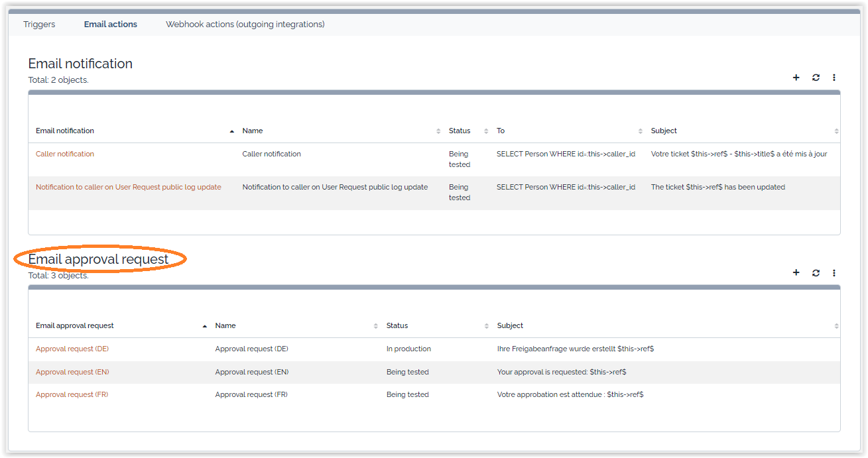Open Notification to caller on User Request link
This screenshot has width=868, height=458.
pos(128,187)
